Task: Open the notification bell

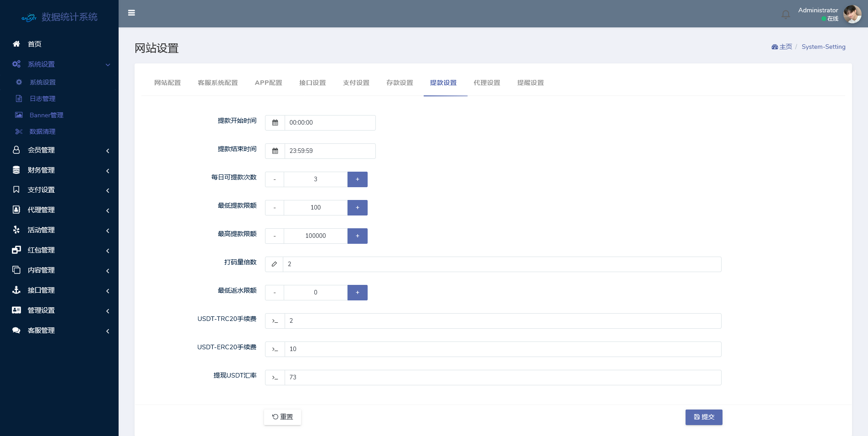Action: (785, 15)
